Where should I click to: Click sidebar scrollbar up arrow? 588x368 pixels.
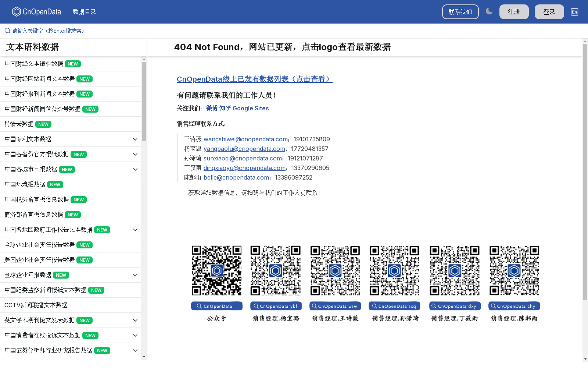pos(144,59)
